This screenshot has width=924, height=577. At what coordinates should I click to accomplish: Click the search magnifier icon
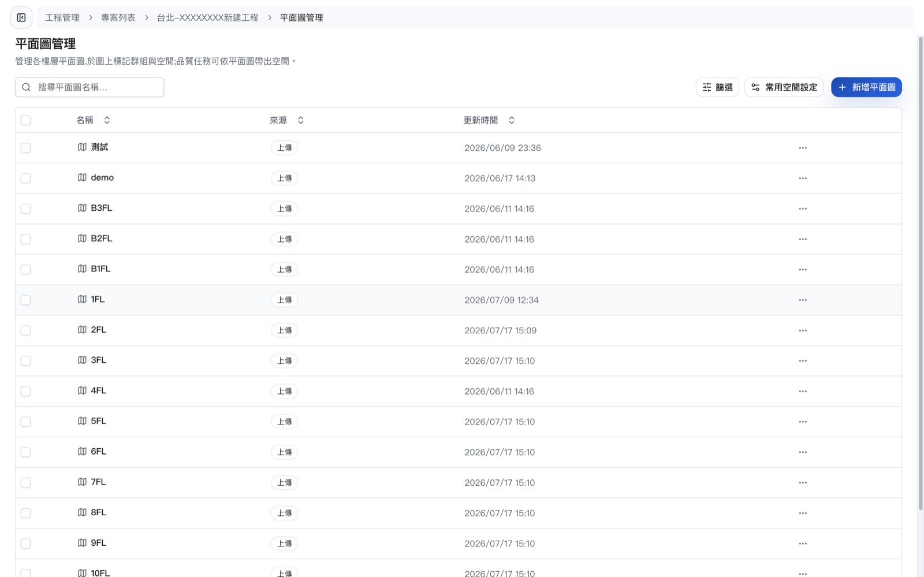coord(26,87)
